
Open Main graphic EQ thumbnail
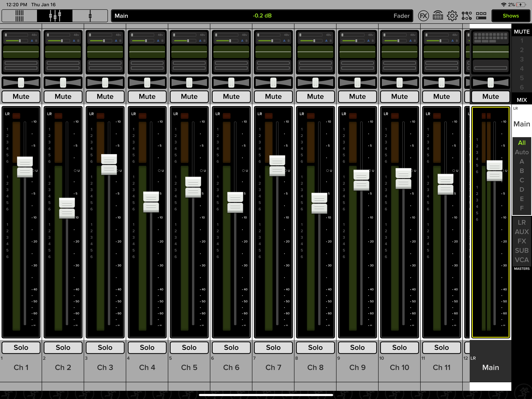click(490, 52)
